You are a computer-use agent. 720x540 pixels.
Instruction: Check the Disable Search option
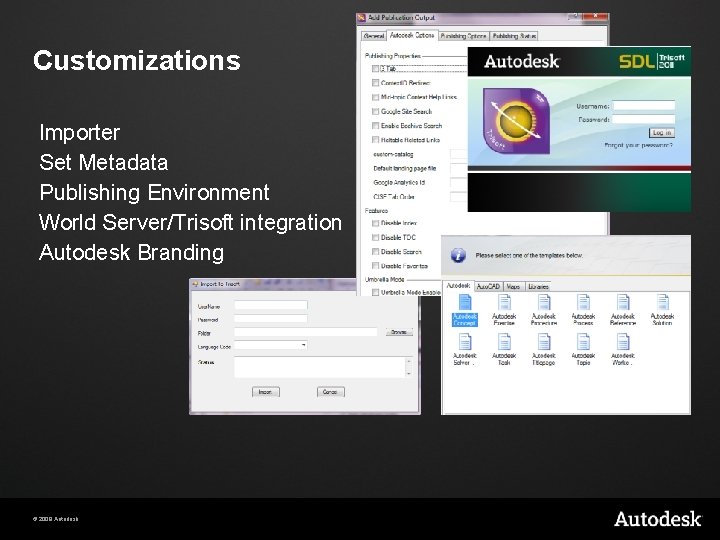point(375,252)
